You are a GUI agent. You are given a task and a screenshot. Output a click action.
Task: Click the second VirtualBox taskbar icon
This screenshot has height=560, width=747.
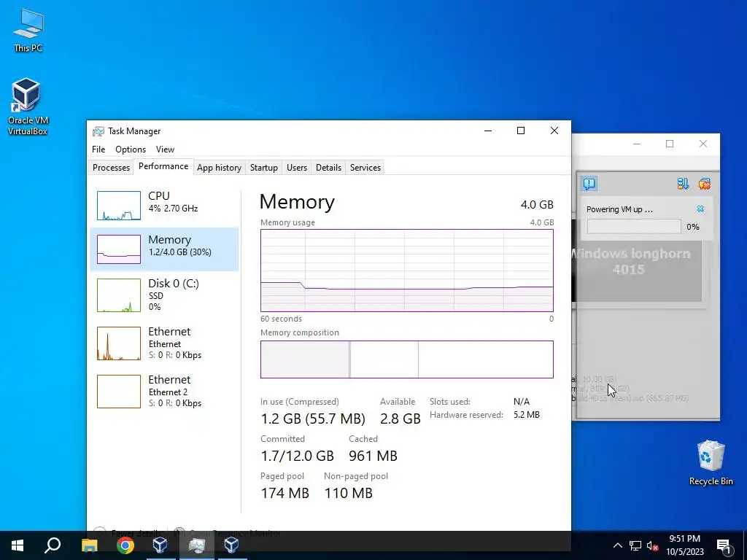(232, 545)
